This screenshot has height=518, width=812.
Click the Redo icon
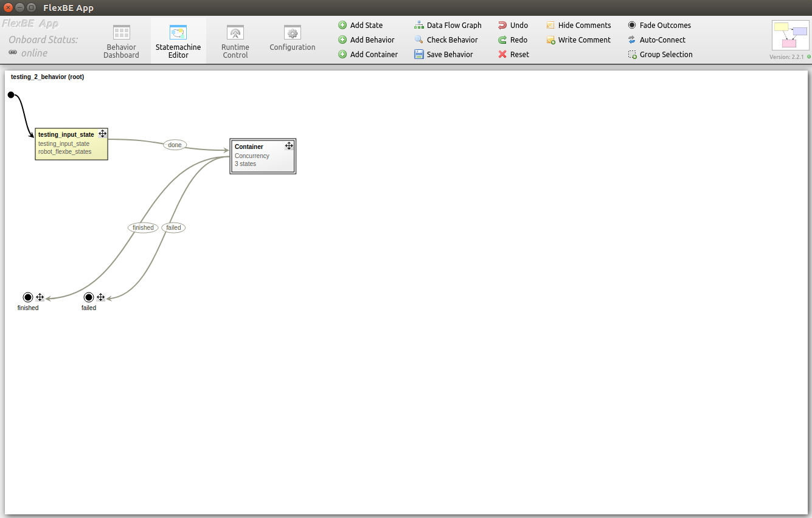pos(502,40)
